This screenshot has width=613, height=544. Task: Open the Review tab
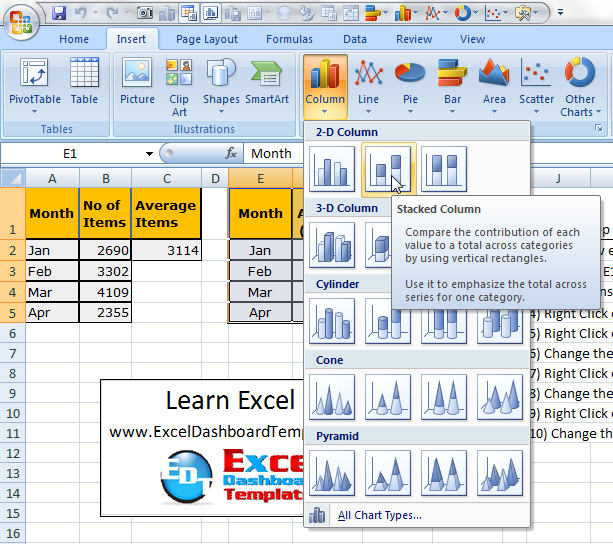[x=414, y=39]
